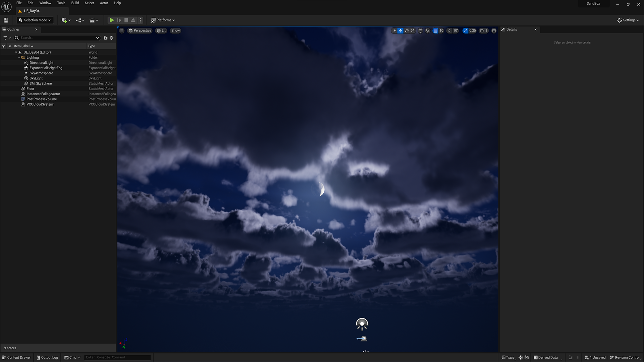Image resolution: width=644 pixels, height=362 pixels.
Task: Toggle scale snapping button
Action: coord(466,31)
